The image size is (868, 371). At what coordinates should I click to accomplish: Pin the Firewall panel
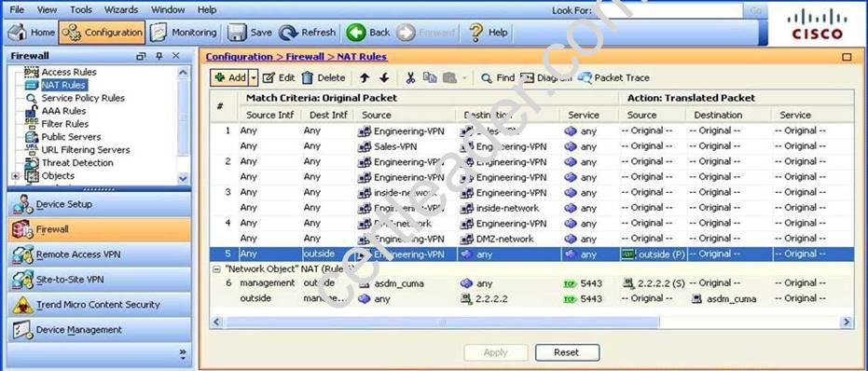[x=159, y=56]
